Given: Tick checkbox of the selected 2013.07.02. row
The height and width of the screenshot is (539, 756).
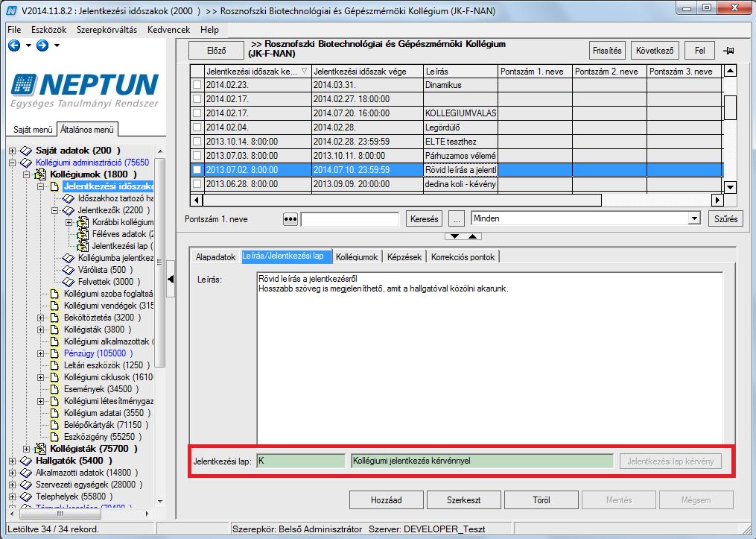Looking at the screenshot, I should click(x=197, y=170).
